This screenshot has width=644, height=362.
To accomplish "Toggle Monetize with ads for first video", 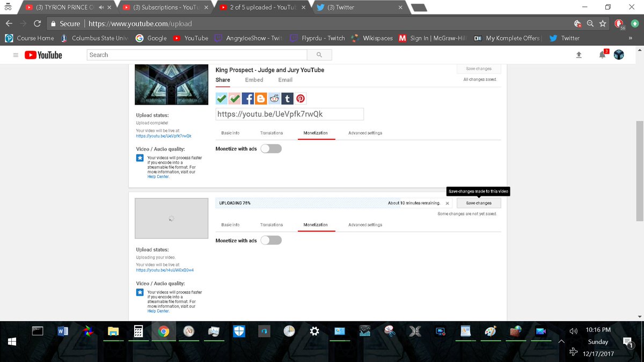I will [271, 149].
